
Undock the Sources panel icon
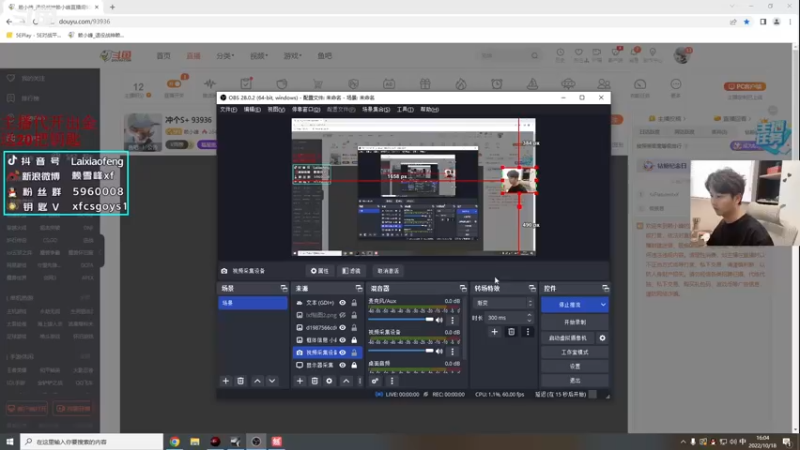pos(359,288)
